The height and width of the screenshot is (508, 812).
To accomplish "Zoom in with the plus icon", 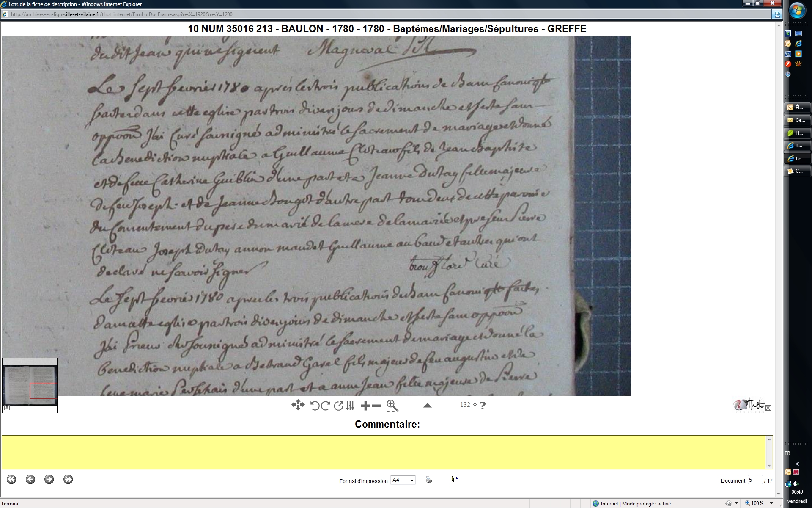I will click(365, 406).
